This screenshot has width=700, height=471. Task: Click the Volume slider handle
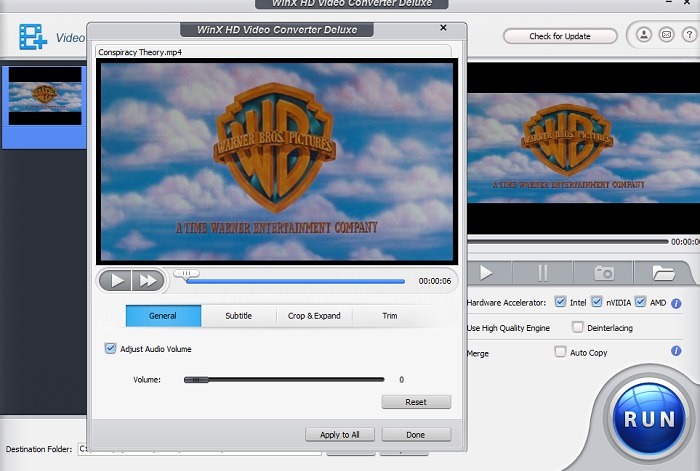(196, 380)
